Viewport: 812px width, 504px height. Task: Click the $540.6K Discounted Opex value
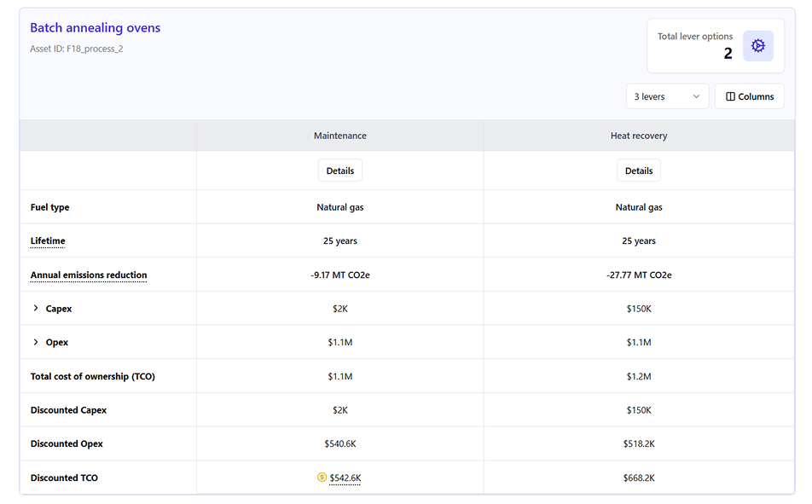[339, 444]
